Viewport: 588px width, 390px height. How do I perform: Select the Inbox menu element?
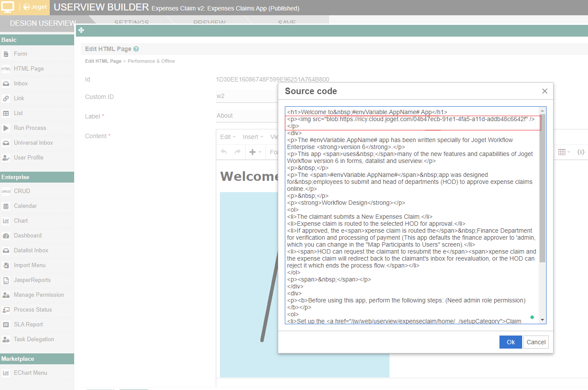pos(37,84)
